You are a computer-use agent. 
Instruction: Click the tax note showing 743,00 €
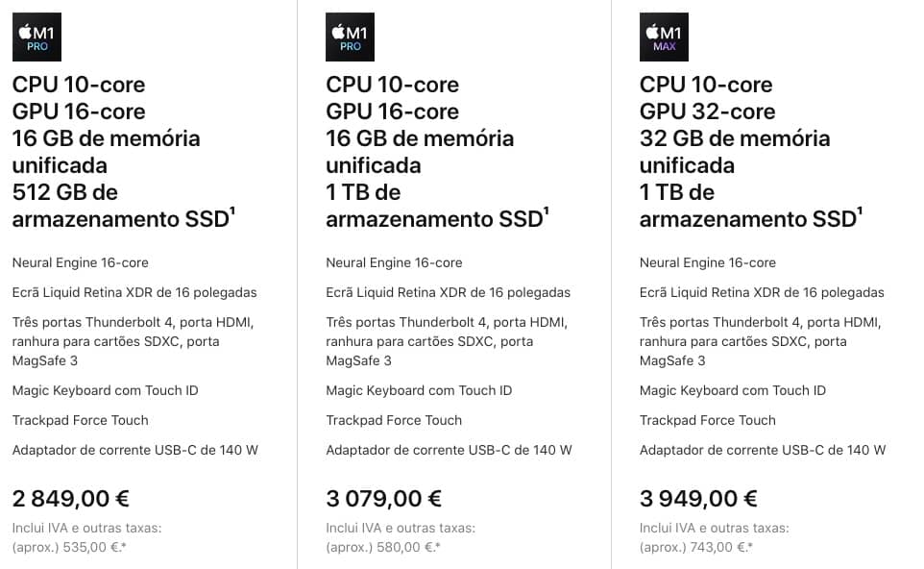pyautogui.click(x=714, y=537)
